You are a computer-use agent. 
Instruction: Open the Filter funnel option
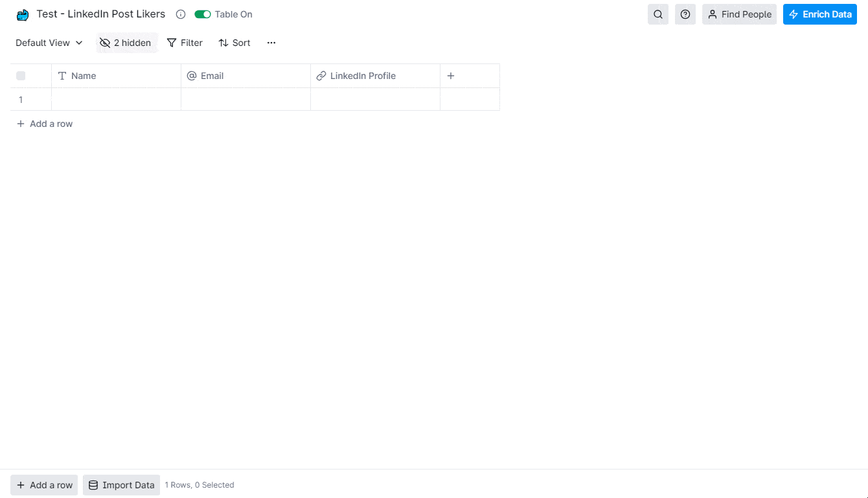[x=185, y=43]
